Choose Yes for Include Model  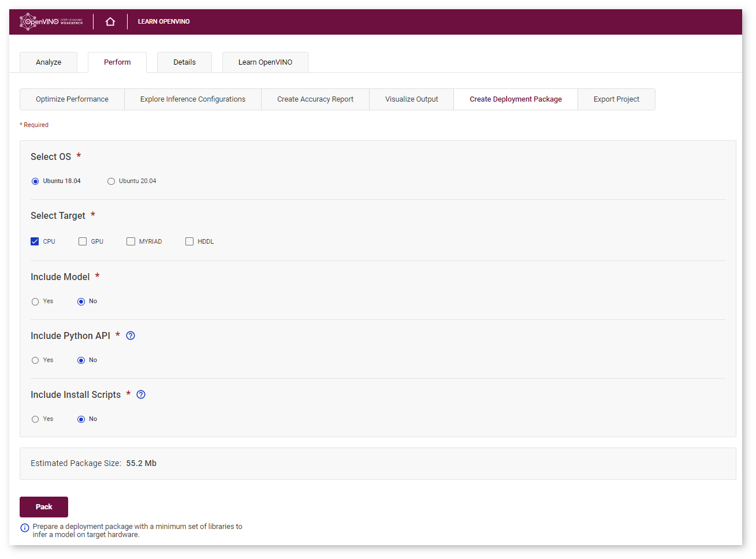(35, 301)
